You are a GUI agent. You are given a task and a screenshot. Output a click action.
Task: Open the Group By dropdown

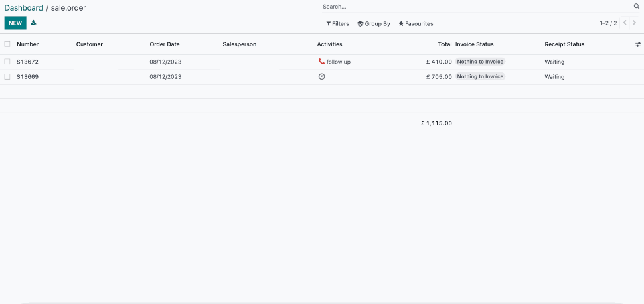click(x=374, y=24)
